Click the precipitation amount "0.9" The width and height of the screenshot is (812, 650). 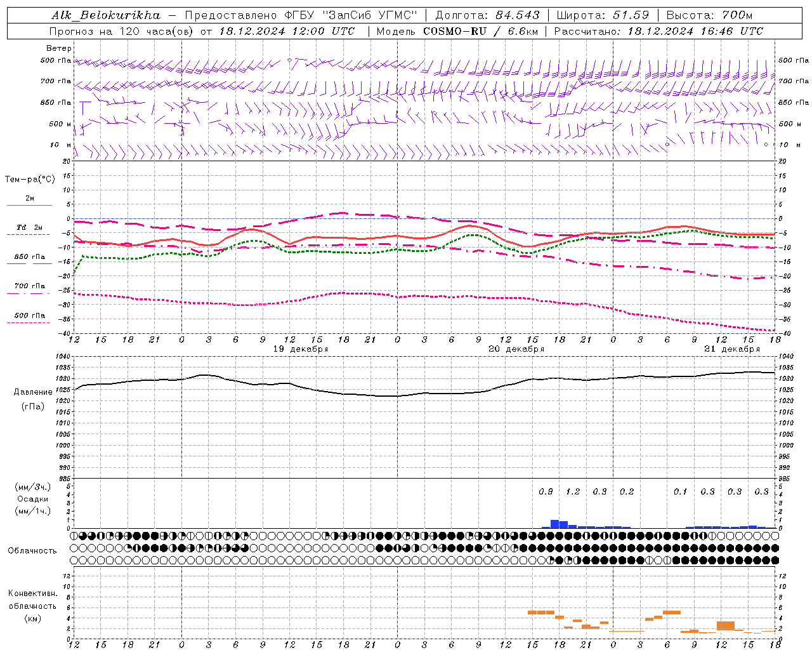546,492
